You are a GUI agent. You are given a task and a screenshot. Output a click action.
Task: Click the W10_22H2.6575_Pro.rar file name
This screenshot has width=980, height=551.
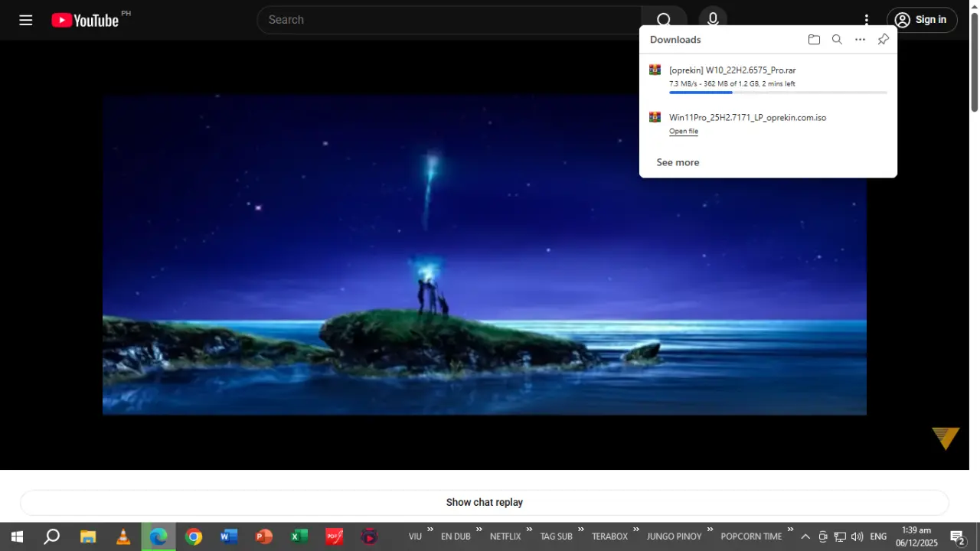pyautogui.click(x=733, y=70)
